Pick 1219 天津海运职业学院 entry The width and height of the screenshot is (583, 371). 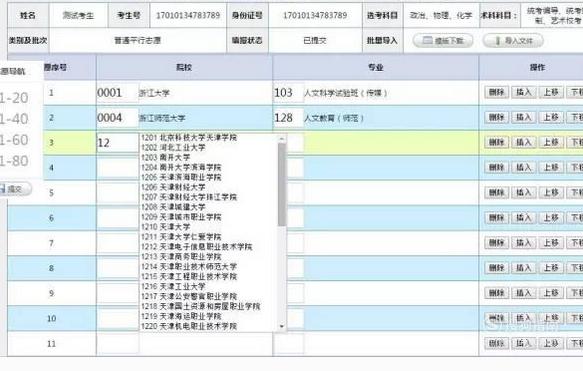pyautogui.click(x=181, y=316)
